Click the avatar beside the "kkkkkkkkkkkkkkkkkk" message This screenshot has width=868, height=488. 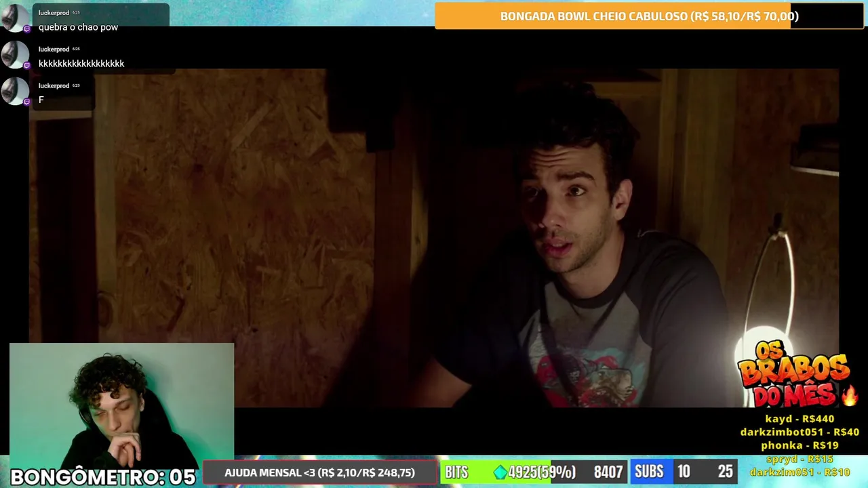tap(14, 55)
